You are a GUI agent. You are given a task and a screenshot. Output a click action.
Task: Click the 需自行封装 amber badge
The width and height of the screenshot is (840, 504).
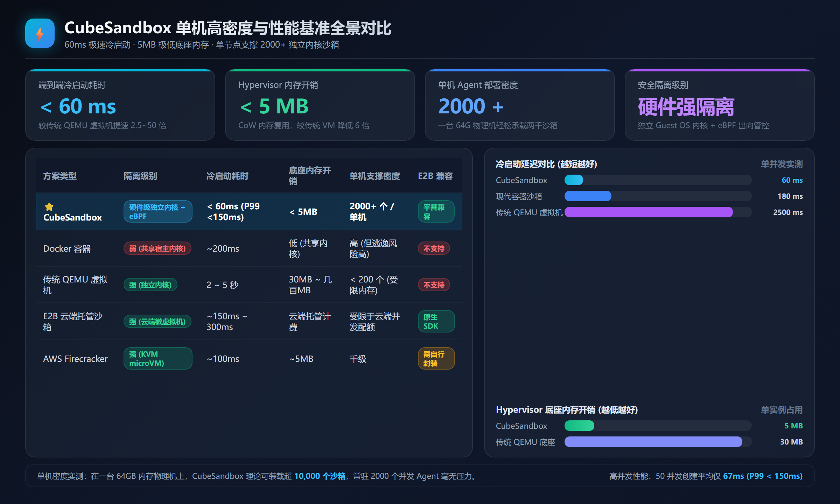coord(436,358)
